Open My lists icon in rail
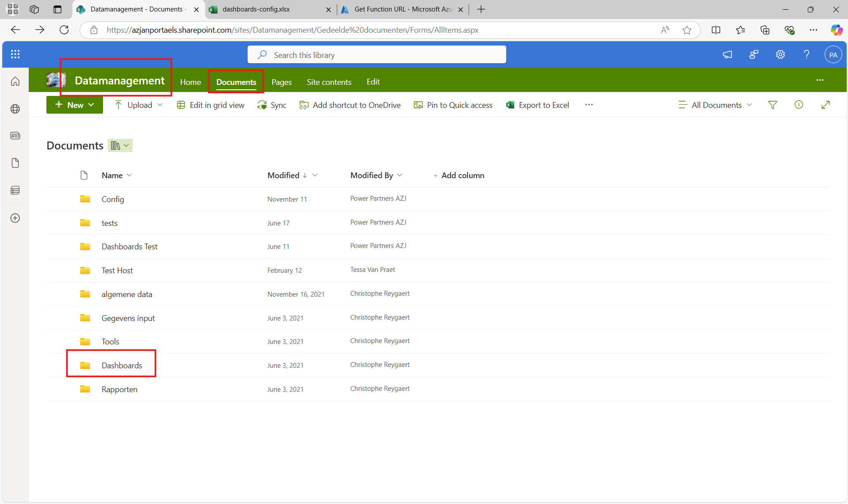This screenshot has height=504, width=848. point(15,191)
